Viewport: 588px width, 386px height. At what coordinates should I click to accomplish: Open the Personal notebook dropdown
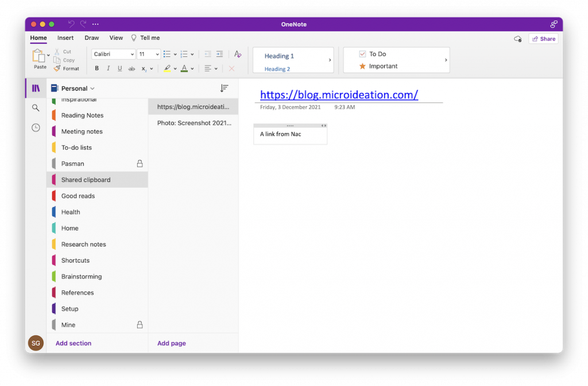point(73,88)
